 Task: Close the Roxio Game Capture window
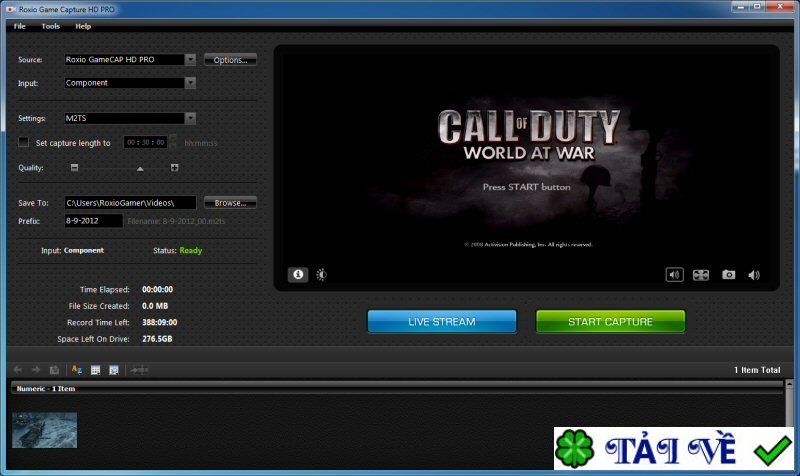tap(781, 7)
